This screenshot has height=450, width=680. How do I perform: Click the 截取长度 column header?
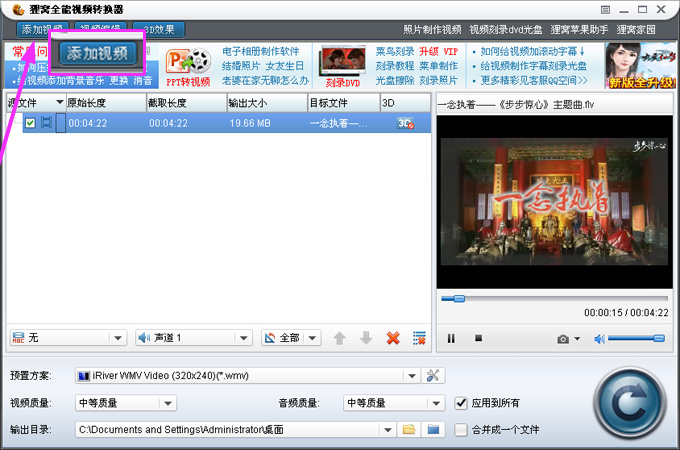click(x=186, y=103)
